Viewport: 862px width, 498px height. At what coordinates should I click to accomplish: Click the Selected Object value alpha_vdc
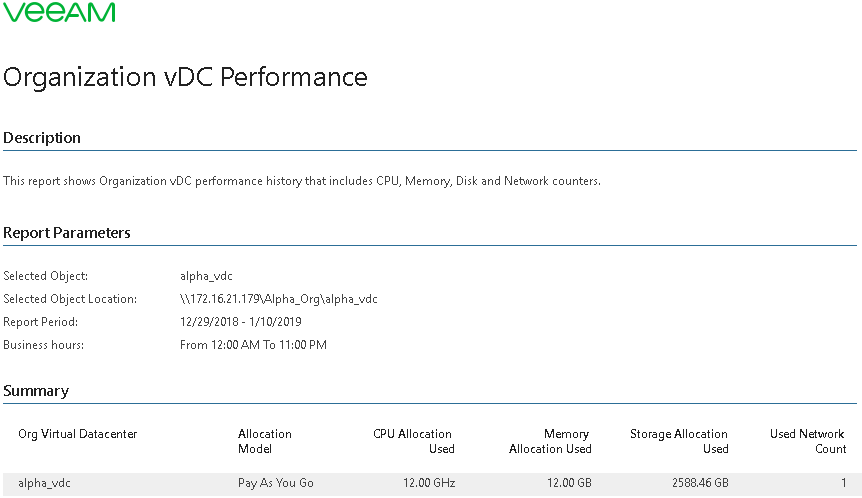[x=206, y=276]
